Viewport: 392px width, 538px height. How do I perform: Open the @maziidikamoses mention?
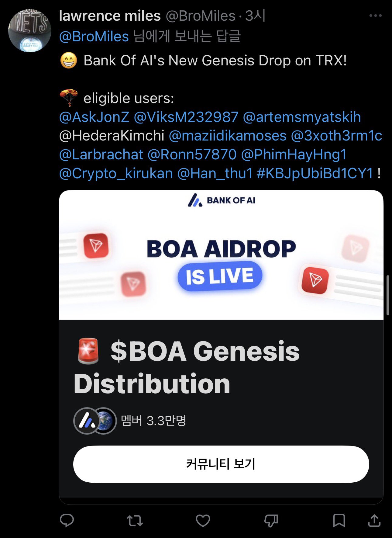228,136
